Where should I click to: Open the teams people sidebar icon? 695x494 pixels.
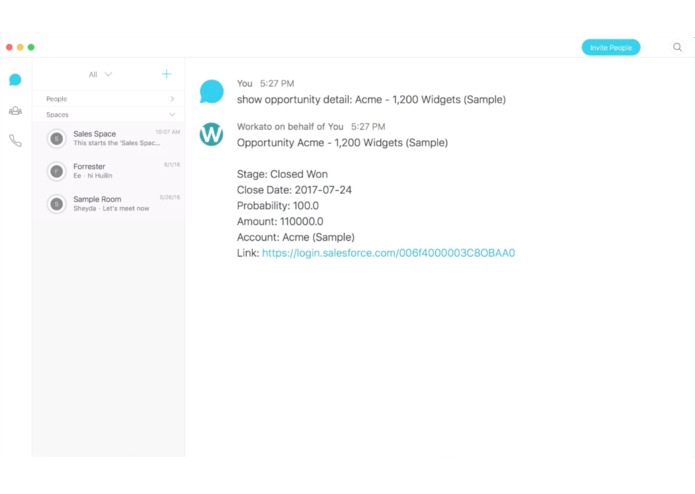pos(15,110)
